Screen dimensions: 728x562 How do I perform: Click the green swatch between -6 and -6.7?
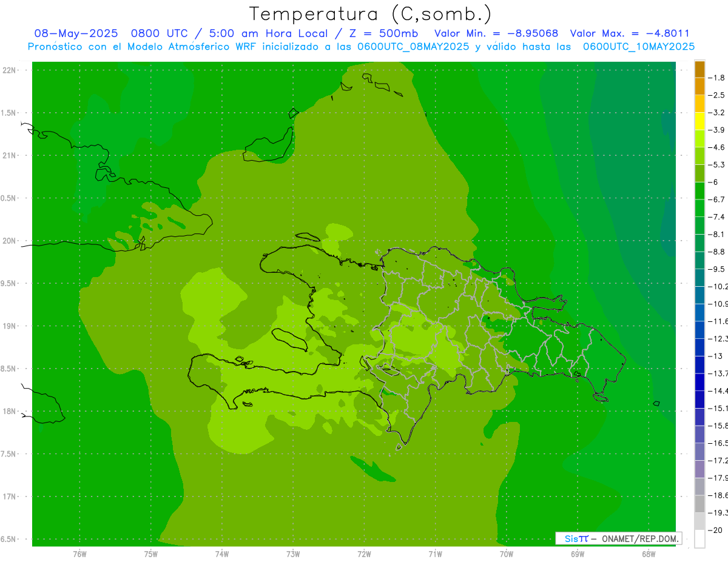click(699, 190)
